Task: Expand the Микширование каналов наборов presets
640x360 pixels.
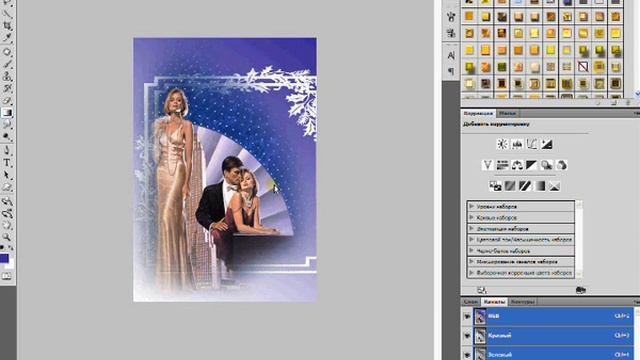Action: pos(471,262)
